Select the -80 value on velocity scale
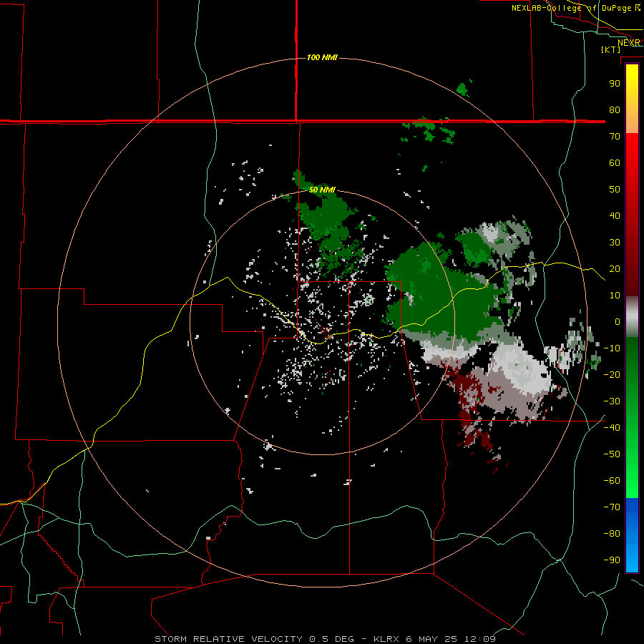This screenshot has width=644, height=644. point(612,534)
